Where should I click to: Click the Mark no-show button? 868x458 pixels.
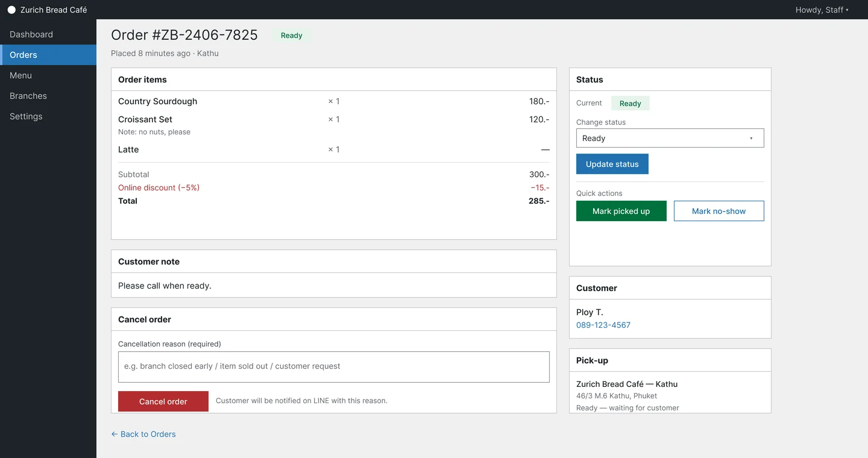(719, 211)
